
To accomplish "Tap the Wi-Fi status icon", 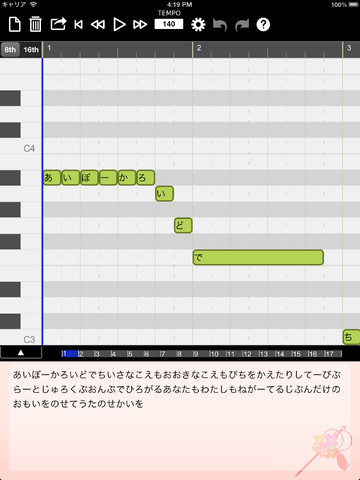I will [33, 5].
